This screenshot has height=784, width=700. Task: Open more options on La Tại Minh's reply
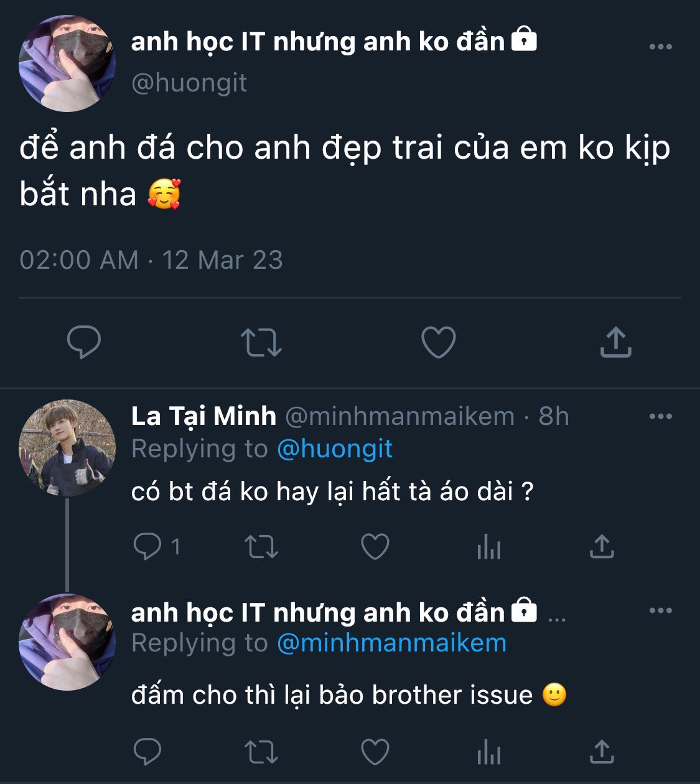660,417
